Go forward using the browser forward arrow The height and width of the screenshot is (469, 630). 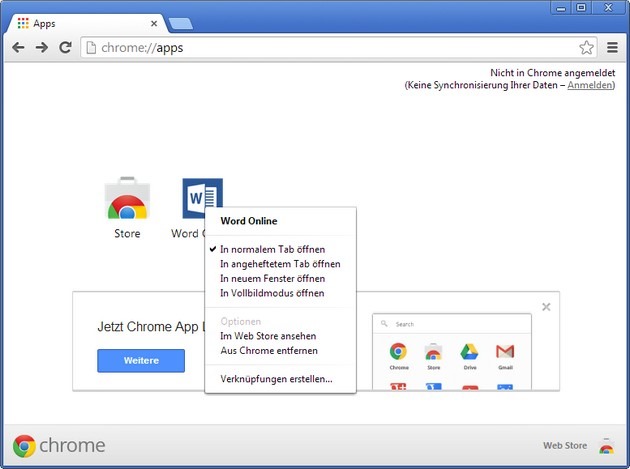coord(41,48)
